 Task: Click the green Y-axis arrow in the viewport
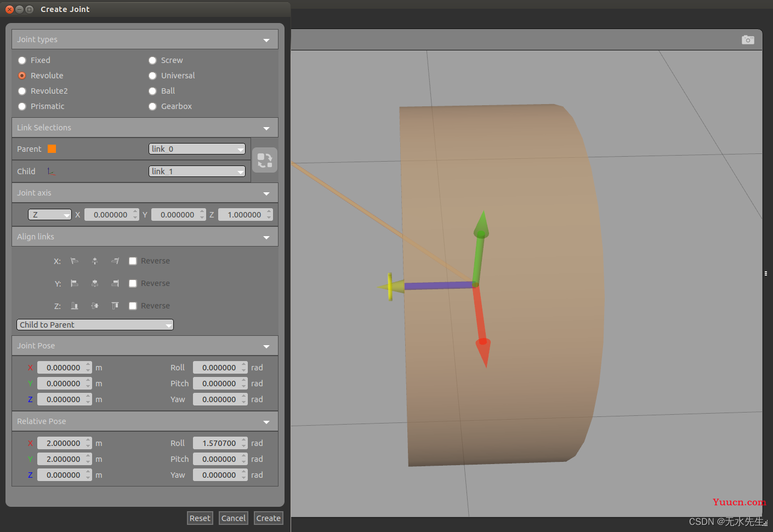pos(480,247)
